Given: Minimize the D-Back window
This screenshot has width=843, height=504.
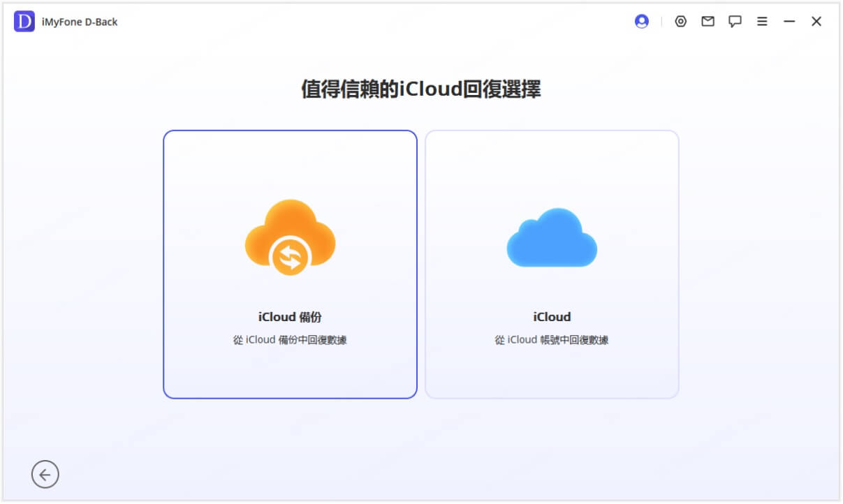Looking at the screenshot, I should pos(789,21).
